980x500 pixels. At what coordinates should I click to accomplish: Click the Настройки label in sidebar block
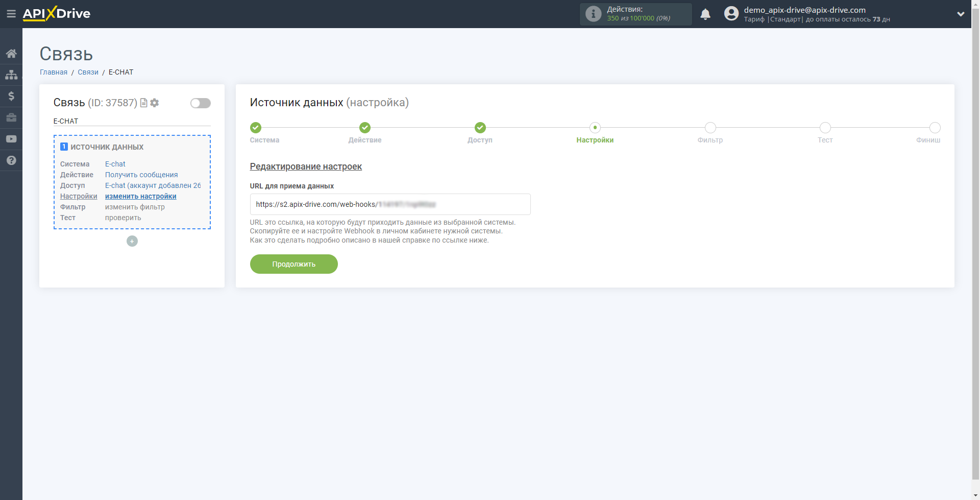click(x=79, y=196)
